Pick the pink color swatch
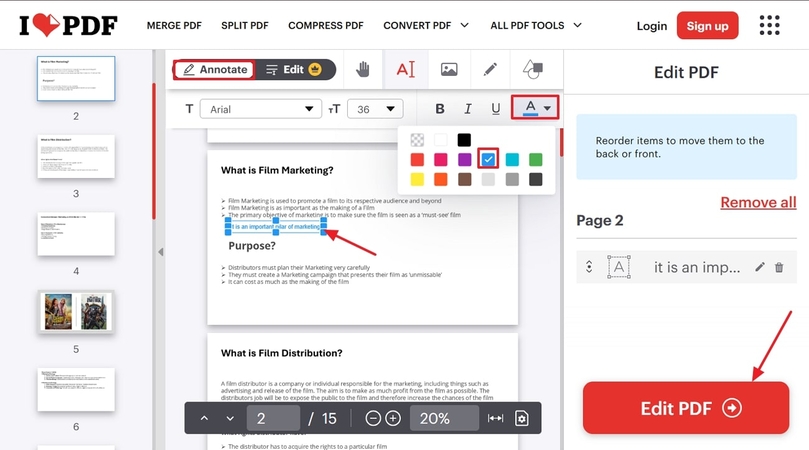Screen dimensions: 809x450 click(441, 159)
